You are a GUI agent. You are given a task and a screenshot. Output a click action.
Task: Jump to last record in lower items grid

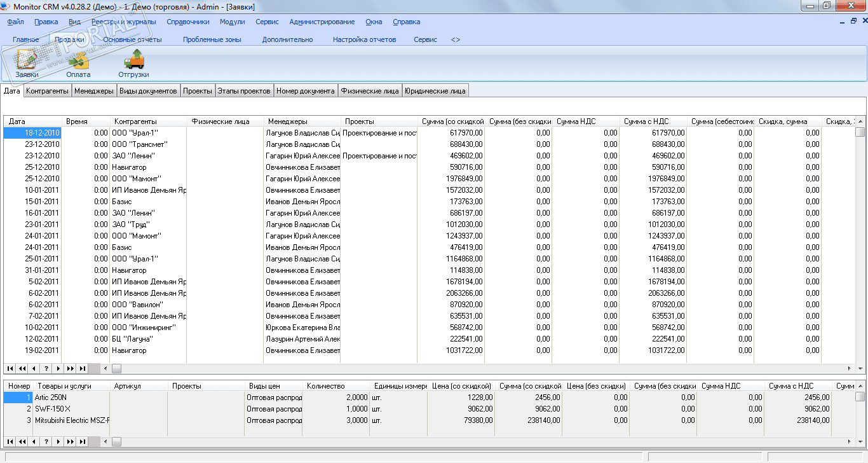tap(83, 441)
